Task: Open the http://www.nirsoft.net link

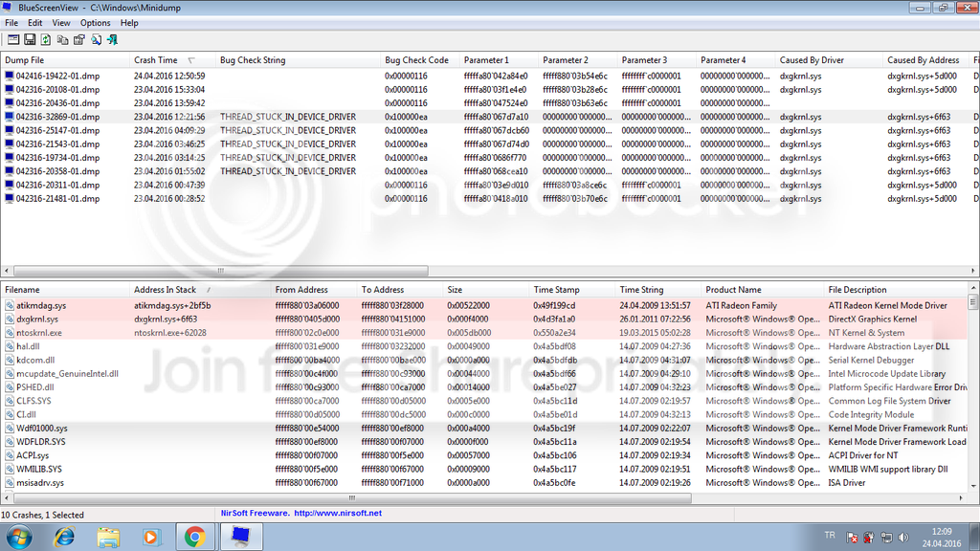Action: pos(338,513)
